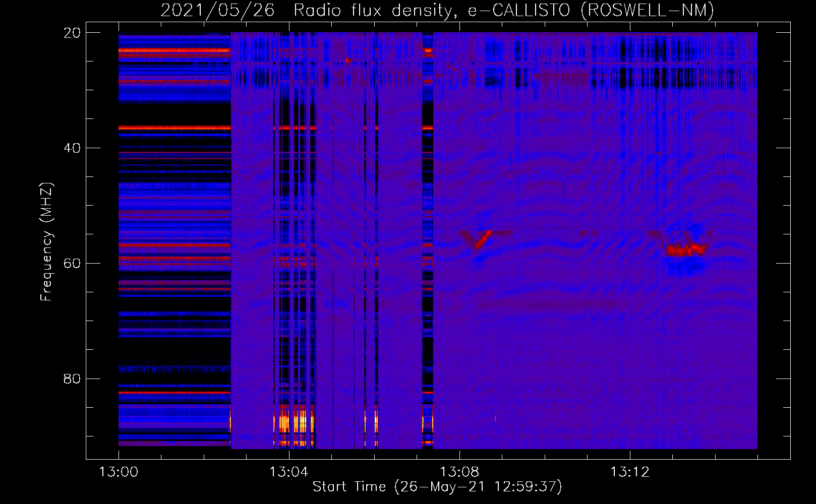Screen dimensions: 816x504
Task: Click the red radio burst after 13:12
Action: (x=686, y=249)
